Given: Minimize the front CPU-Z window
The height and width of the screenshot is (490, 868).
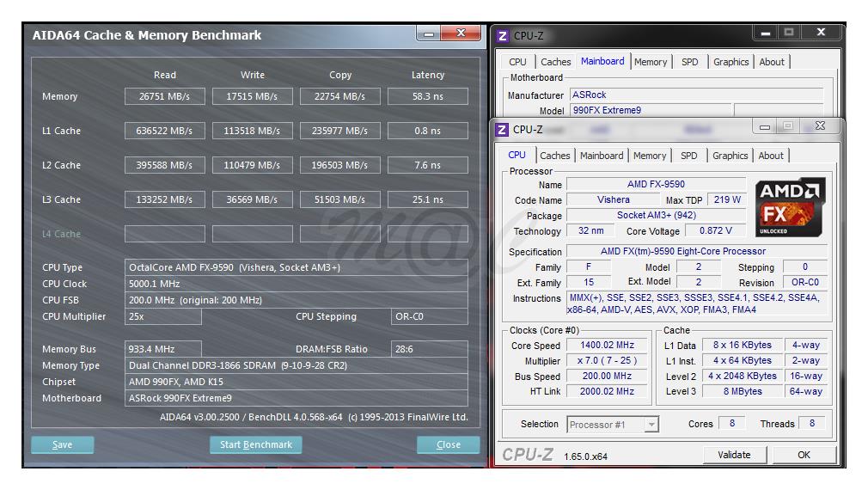Looking at the screenshot, I should [x=765, y=126].
